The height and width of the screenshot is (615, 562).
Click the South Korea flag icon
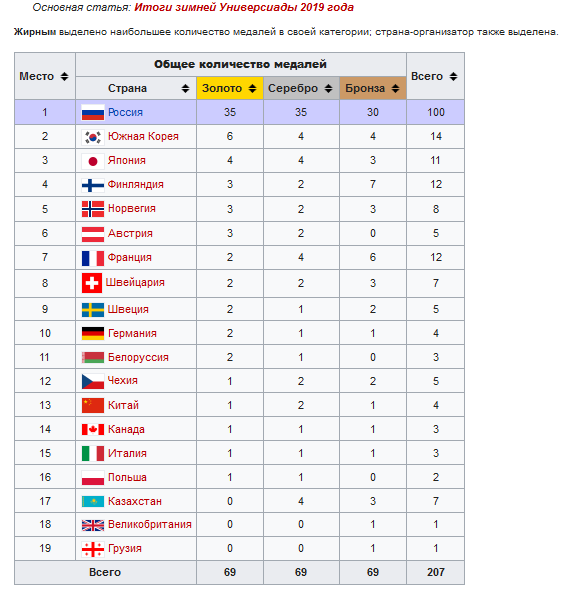(x=93, y=137)
